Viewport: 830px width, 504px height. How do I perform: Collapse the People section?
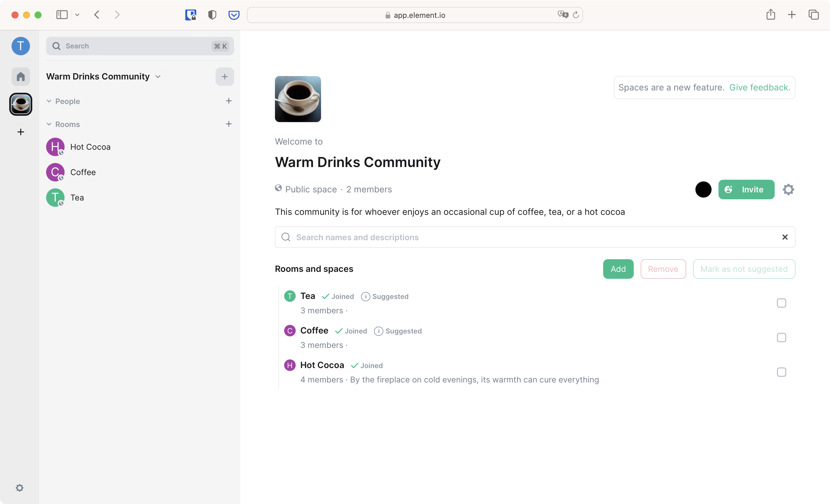49,101
